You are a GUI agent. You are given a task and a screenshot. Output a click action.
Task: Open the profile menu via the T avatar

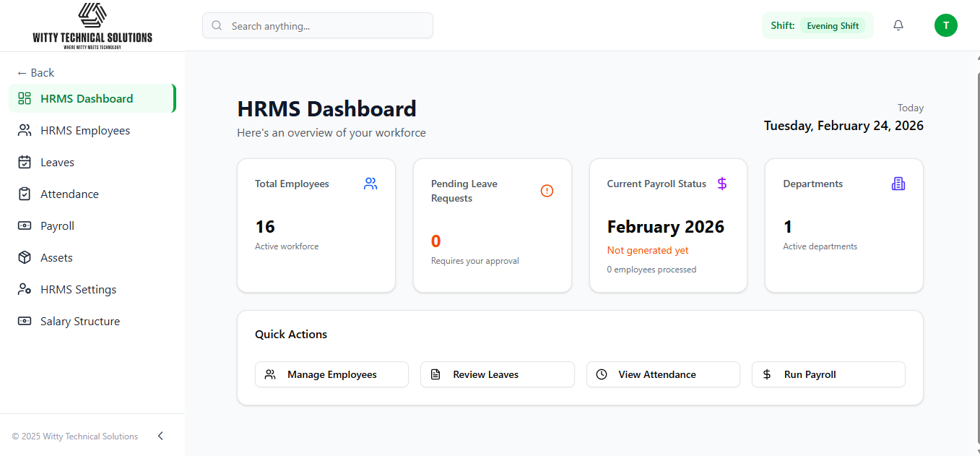pos(946,25)
